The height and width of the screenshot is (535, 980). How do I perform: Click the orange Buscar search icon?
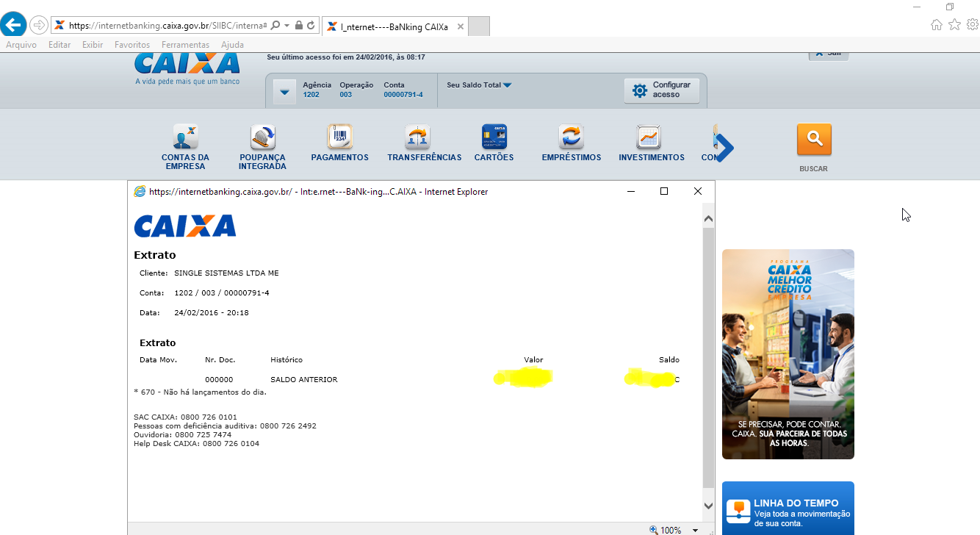(x=814, y=139)
